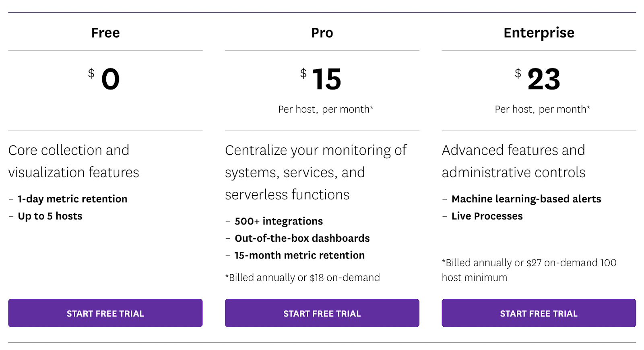The width and height of the screenshot is (644, 350).
Task: Click 'Out-of-the-box dashboards' feature
Action: tap(302, 238)
